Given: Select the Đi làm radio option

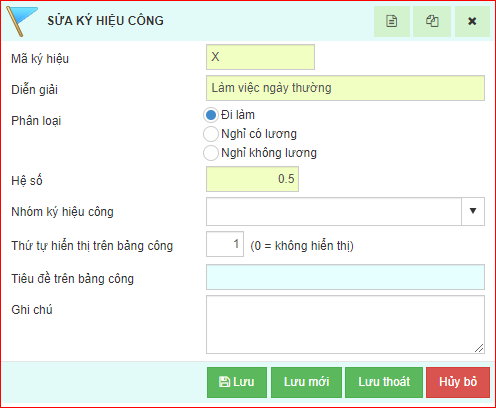Looking at the screenshot, I should [211, 115].
